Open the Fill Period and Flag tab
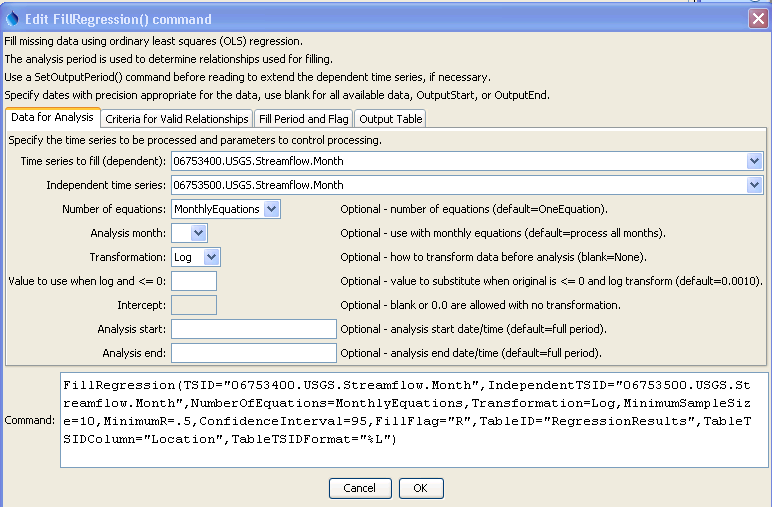This screenshot has width=772, height=507. 303,119
